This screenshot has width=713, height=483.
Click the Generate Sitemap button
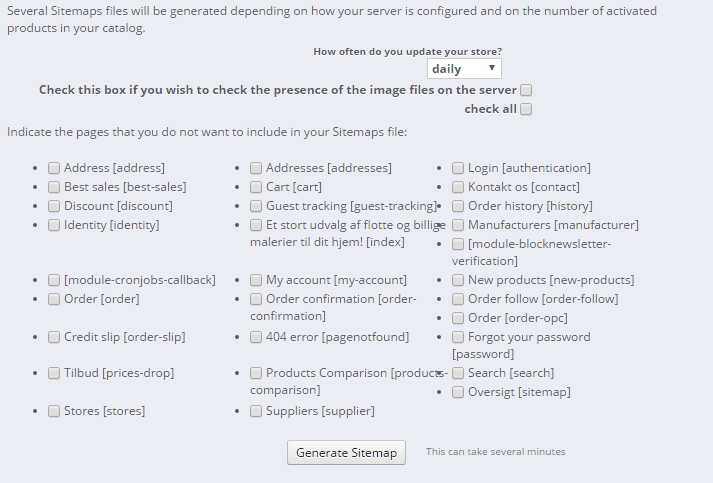point(347,453)
